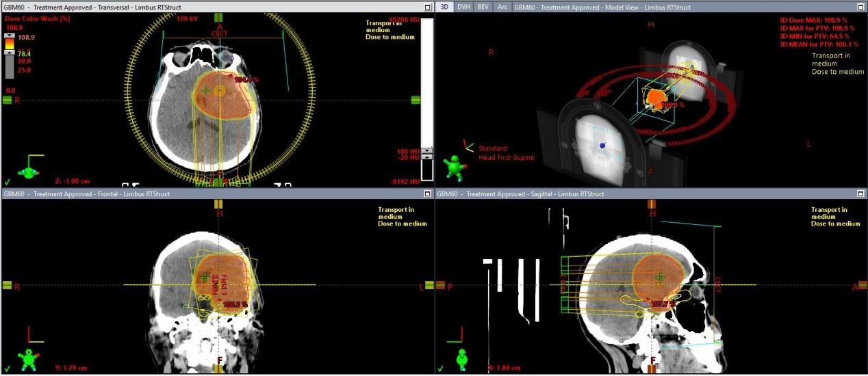Click the green plane handle at Transversal view top
Viewport: 868px width, 376px height.
click(x=218, y=17)
